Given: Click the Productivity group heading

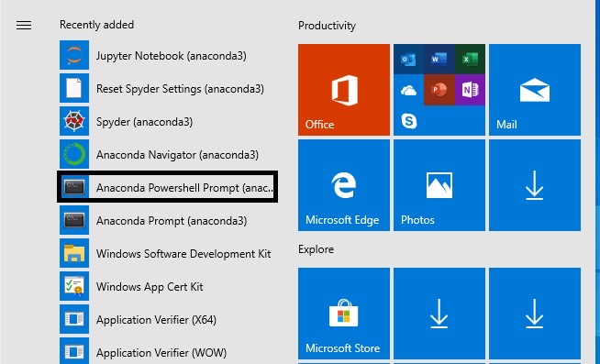Looking at the screenshot, I should [327, 26].
